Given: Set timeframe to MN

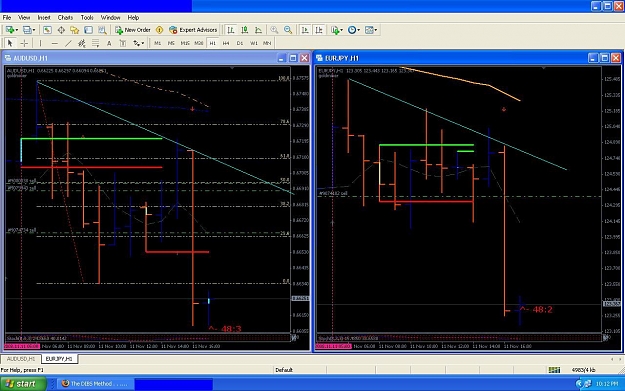Looking at the screenshot, I should click(x=267, y=43).
